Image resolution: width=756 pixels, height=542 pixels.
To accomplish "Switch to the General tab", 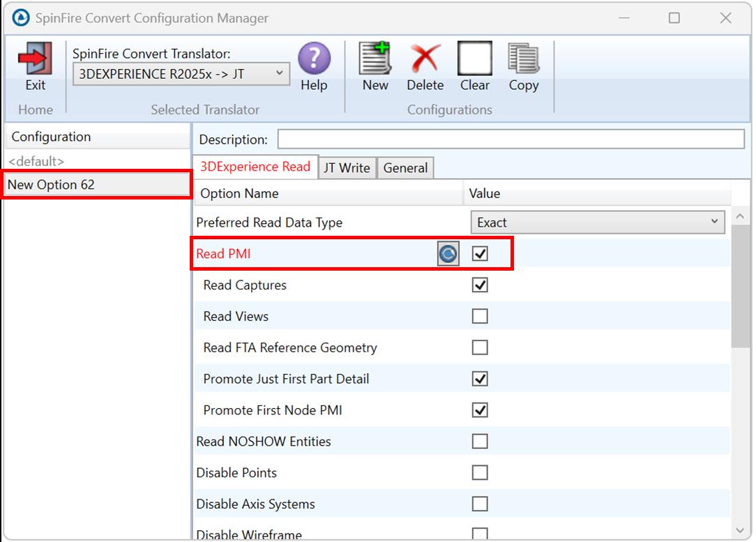I will tap(405, 168).
